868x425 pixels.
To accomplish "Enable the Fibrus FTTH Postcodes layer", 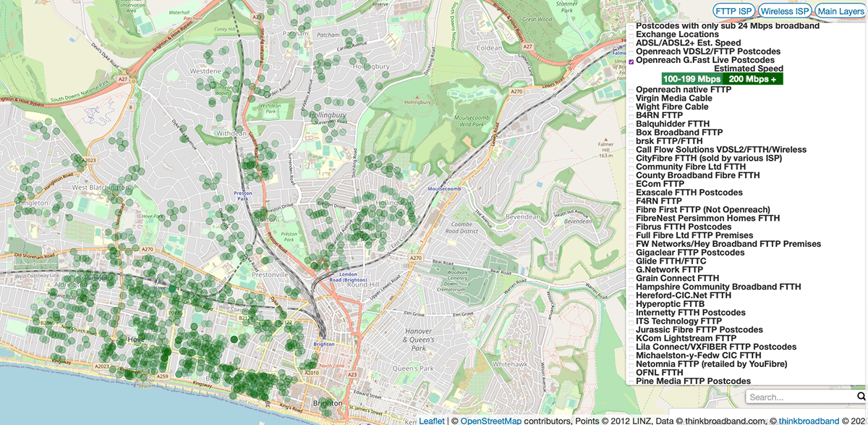I will click(x=631, y=227).
